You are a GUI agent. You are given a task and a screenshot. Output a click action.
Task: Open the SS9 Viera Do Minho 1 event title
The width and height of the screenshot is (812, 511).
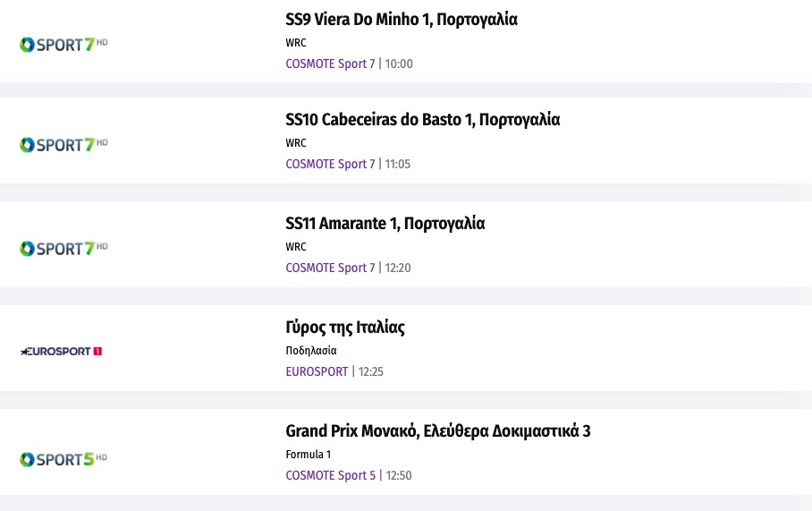click(401, 20)
